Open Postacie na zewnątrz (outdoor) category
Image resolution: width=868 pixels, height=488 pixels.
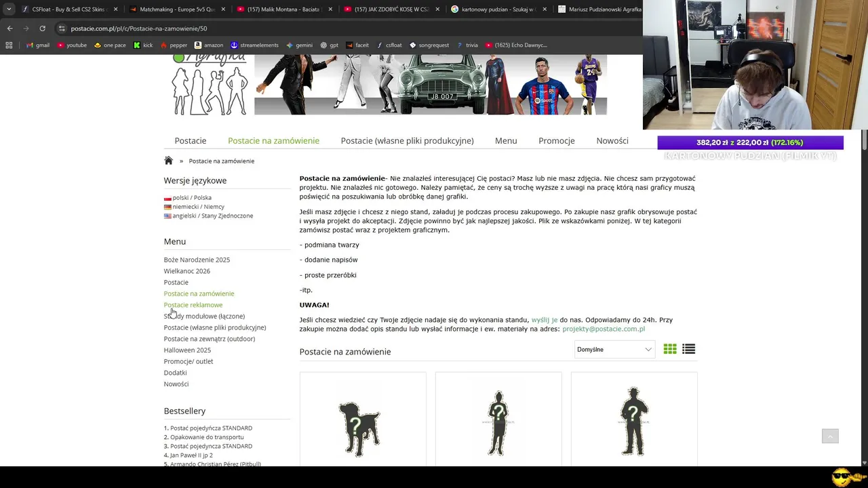(210, 339)
